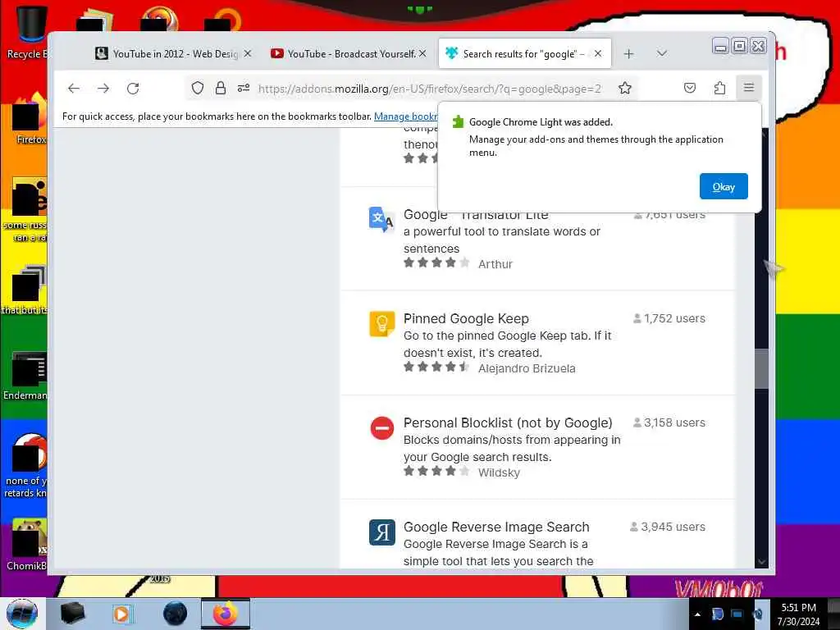840x630 pixels.
Task: Click the Google Reverse Image Search icon
Action: 382,532
